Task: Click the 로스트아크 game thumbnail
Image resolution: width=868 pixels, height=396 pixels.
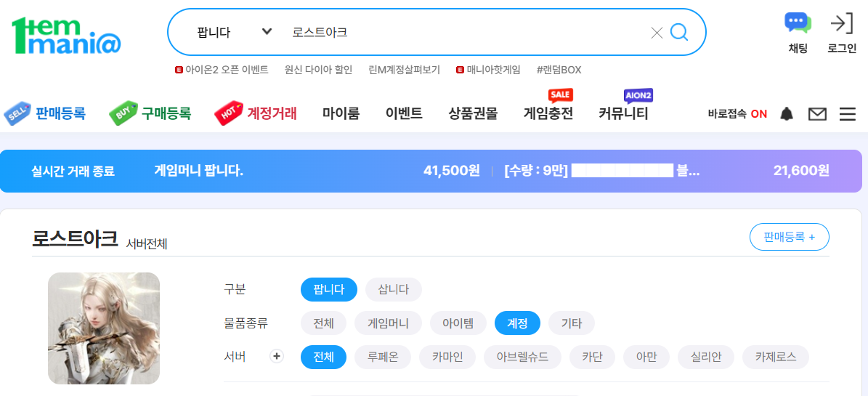Action: (104, 328)
